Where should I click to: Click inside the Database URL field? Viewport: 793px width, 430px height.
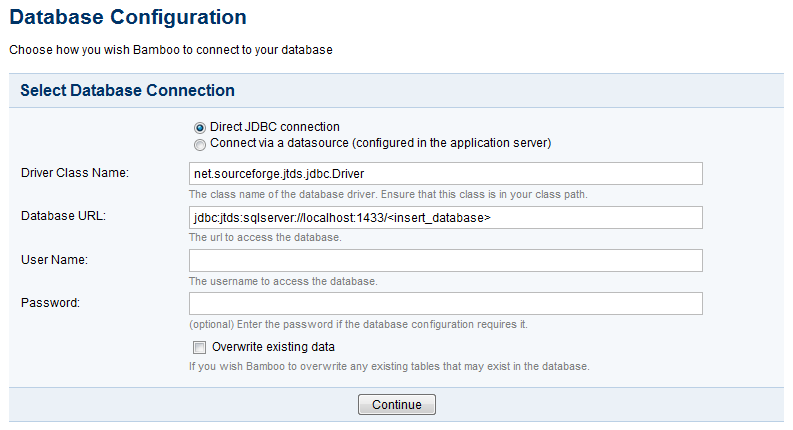(446, 218)
